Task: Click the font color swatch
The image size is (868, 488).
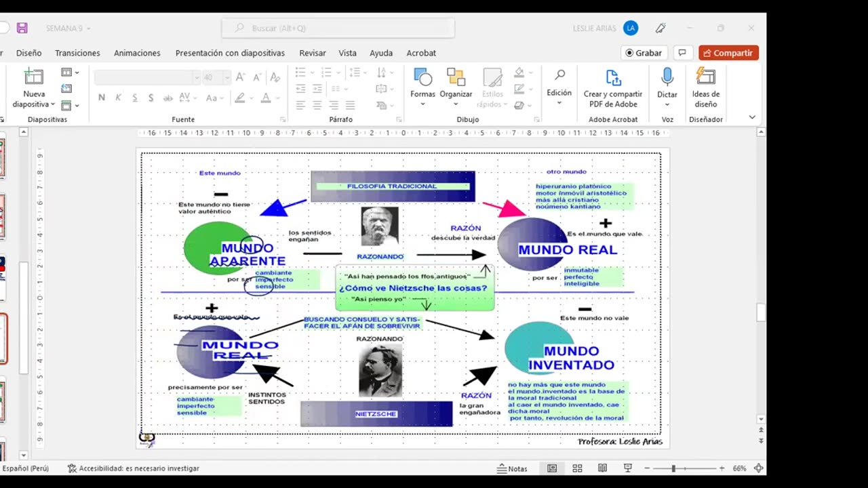Action: [265, 98]
